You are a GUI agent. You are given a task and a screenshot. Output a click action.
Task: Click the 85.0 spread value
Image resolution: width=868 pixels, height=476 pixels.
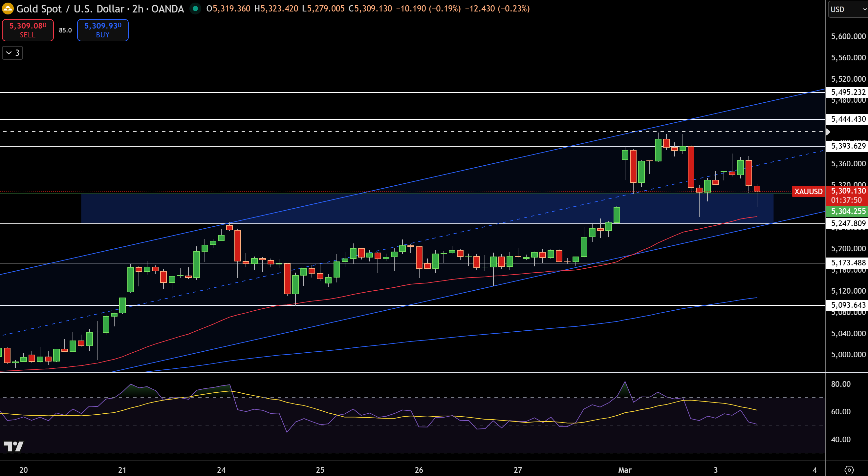click(x=65, y=30)
